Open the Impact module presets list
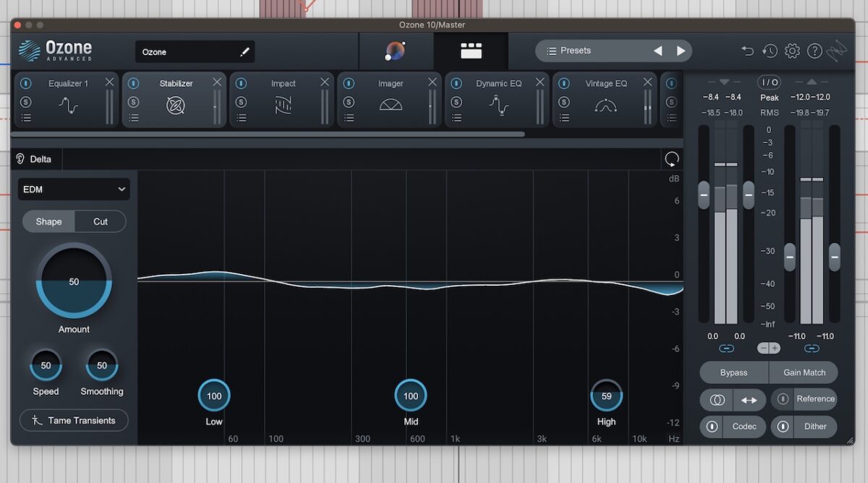The width and height of the screenshot is (868, 483). [241, 118]
